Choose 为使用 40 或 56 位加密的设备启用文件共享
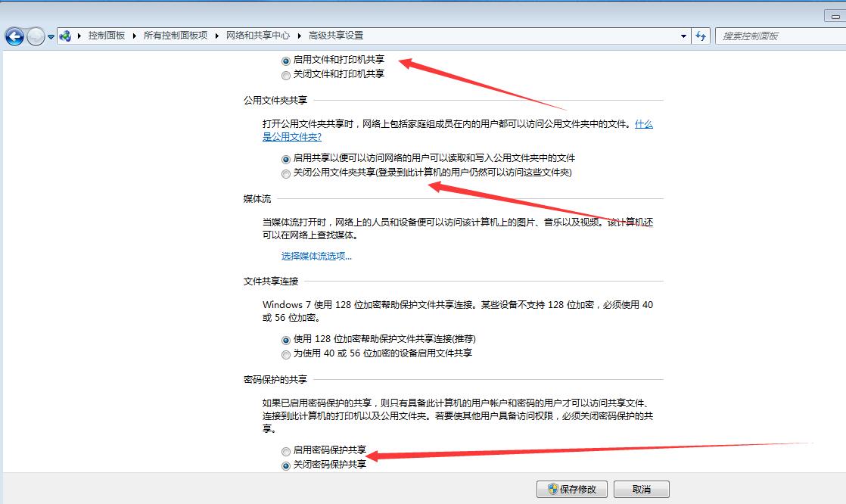Screen dimensions: 846x504 pos(285,353)
